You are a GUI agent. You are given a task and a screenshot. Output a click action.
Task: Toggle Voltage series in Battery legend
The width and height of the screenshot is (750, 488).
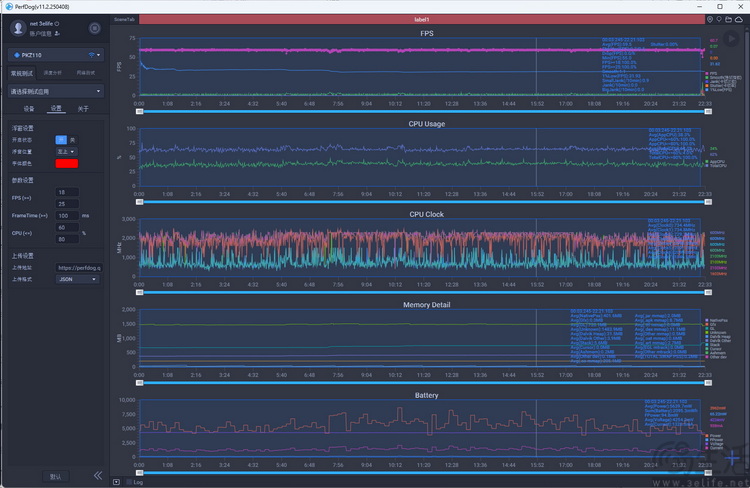tap(714, 444)
